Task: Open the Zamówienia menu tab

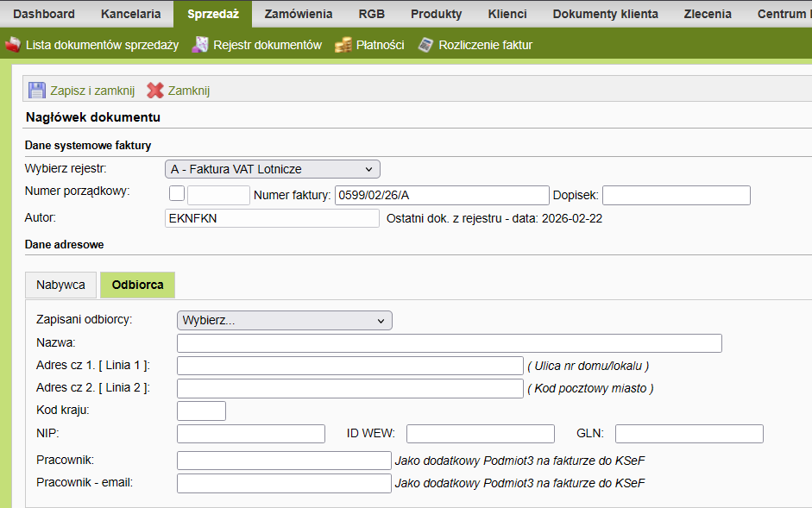Action: pos(299,14)
